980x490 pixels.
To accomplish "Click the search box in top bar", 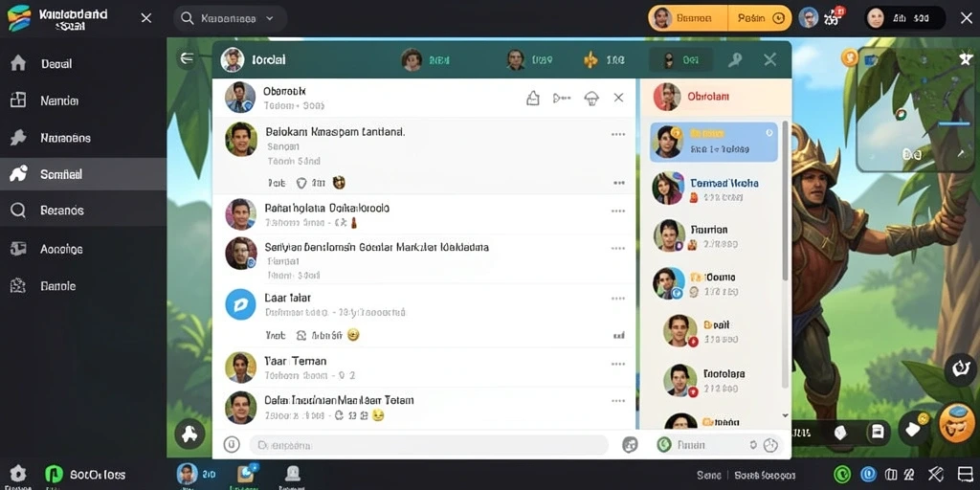I will 230,19.
